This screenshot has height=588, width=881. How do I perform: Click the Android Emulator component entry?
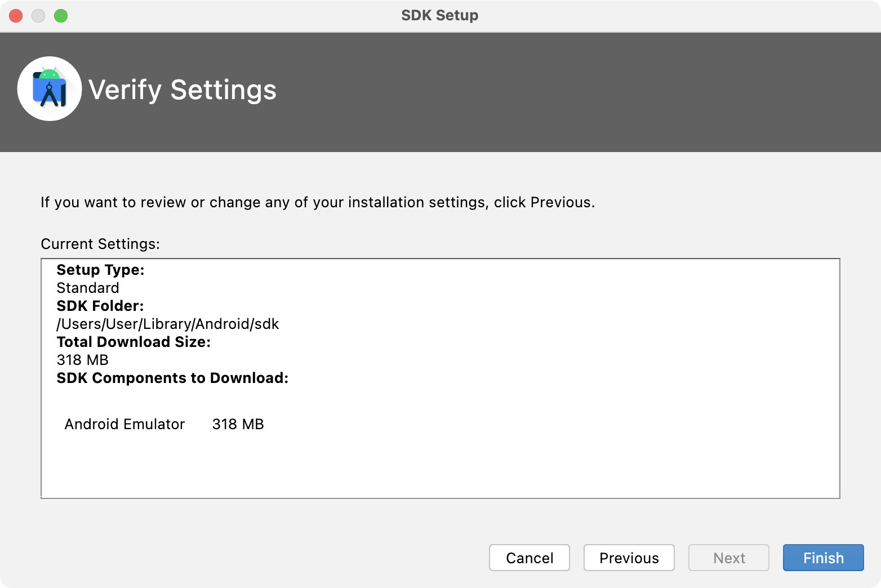(x=124, y=424)
